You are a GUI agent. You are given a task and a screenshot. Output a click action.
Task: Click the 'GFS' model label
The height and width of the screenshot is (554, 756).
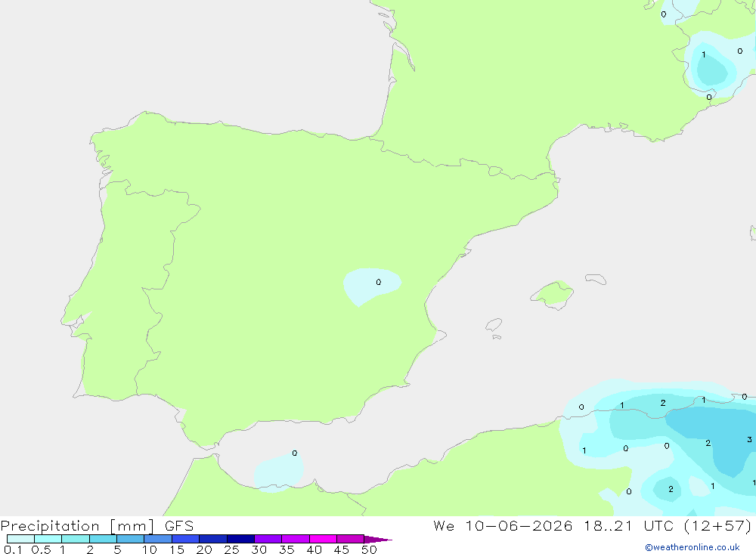click(179, 526)
